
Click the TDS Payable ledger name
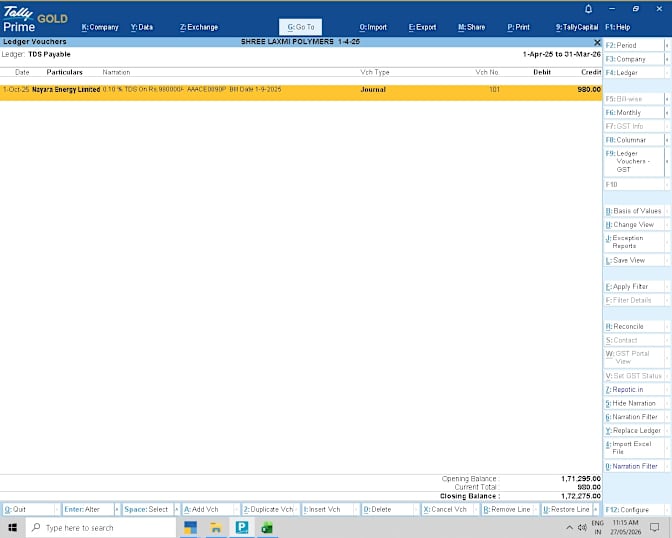click(x=49, y=54)
